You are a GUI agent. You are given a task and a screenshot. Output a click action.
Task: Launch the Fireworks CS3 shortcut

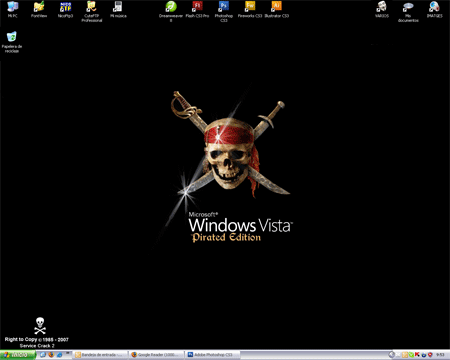pos(250,9)
